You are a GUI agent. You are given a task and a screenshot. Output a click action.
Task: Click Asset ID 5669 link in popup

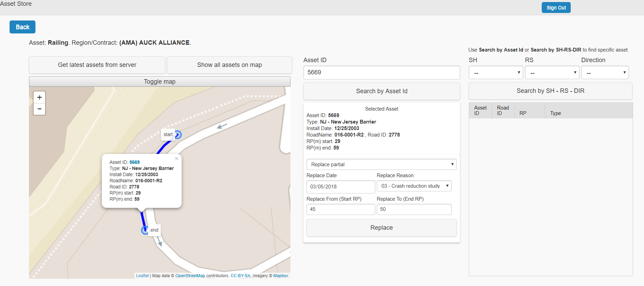(135, 162)
